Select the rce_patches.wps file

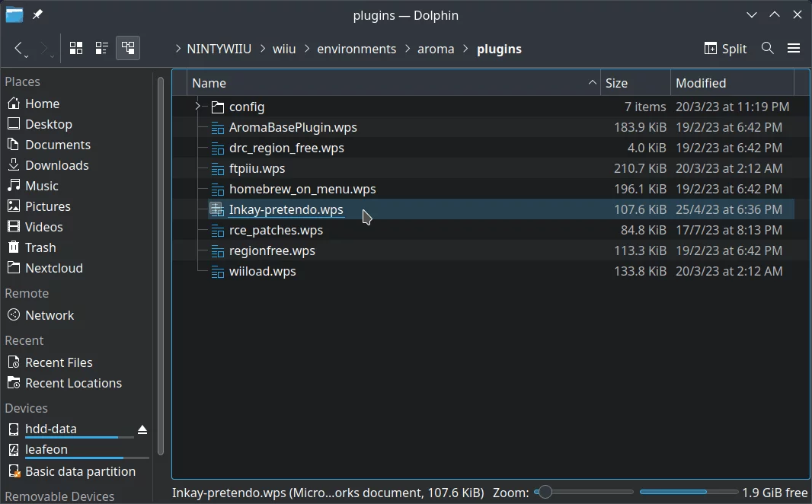tap(276, 230)
